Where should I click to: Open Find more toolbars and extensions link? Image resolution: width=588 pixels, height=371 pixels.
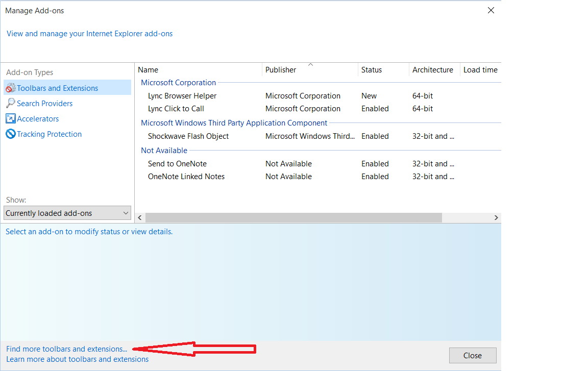coord(67,349)
